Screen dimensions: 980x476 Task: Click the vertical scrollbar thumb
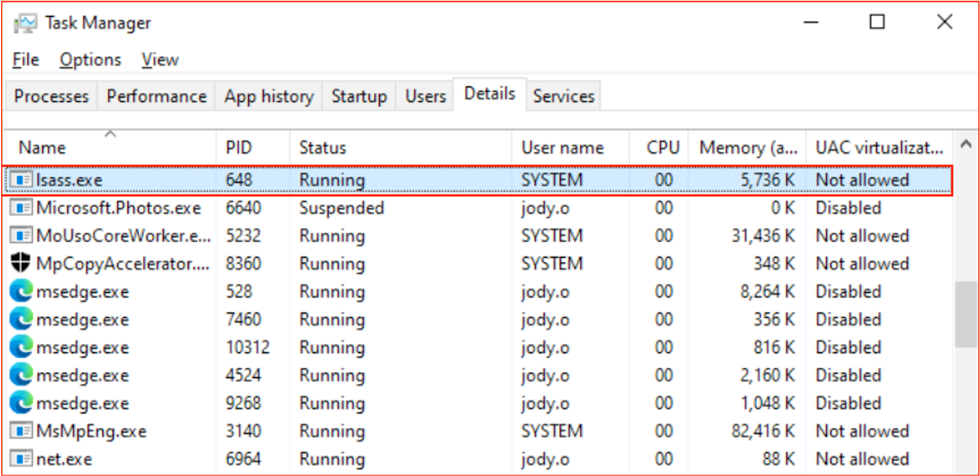click(x=966, y=314)
